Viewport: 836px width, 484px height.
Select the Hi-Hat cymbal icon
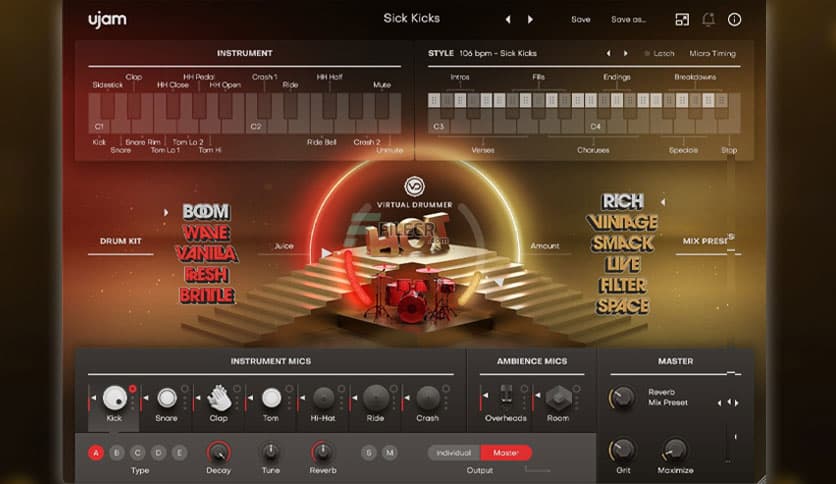[x=323, y=398]
